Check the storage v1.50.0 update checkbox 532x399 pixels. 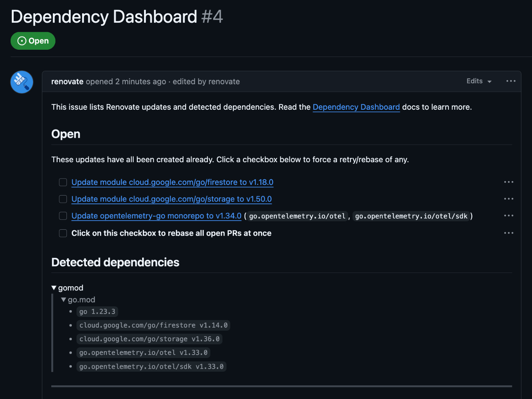point(63,199)
